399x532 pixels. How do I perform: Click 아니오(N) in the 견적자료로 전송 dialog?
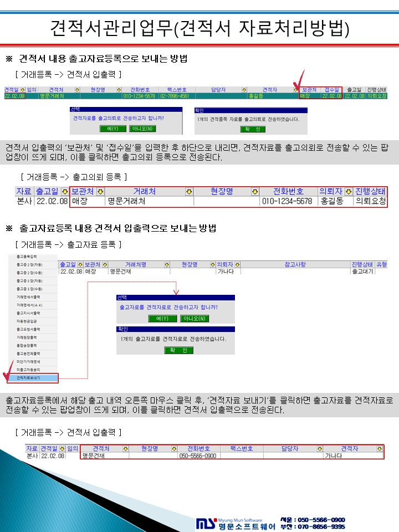pyautogui.click(x=195, y=319)
